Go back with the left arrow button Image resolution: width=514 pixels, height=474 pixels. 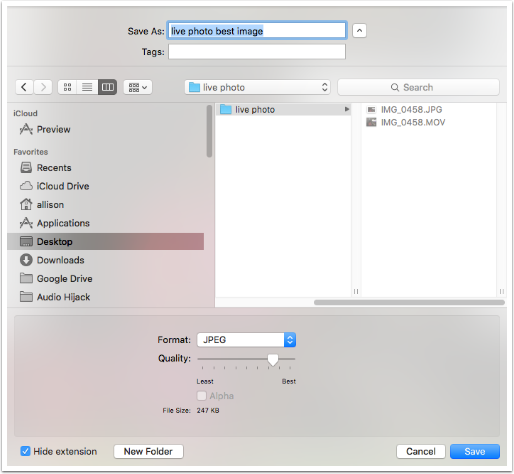coord(24,87)
